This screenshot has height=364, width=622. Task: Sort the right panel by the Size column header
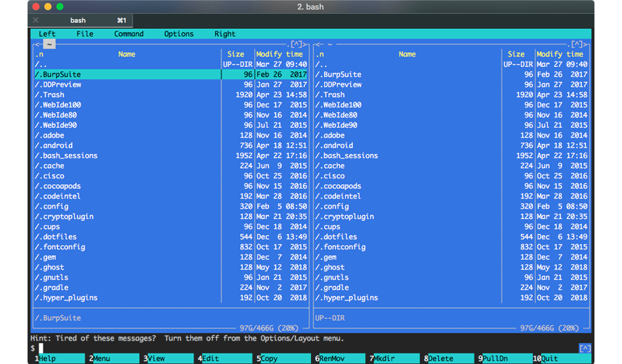pos(516,54)
